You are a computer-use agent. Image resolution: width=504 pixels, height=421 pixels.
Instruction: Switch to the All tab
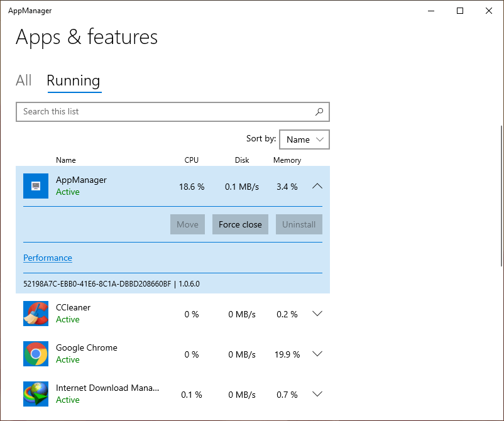23,80
